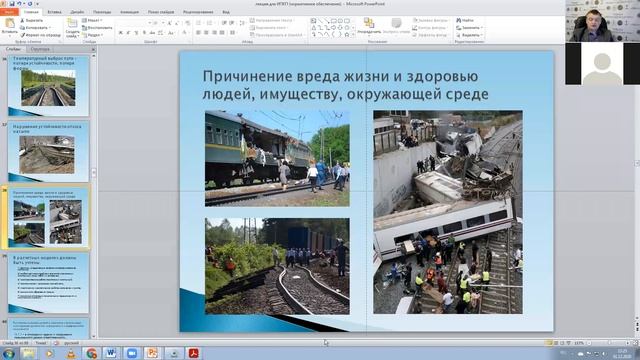
Task: Toggle underline formatting
Action: pos(136,33)
